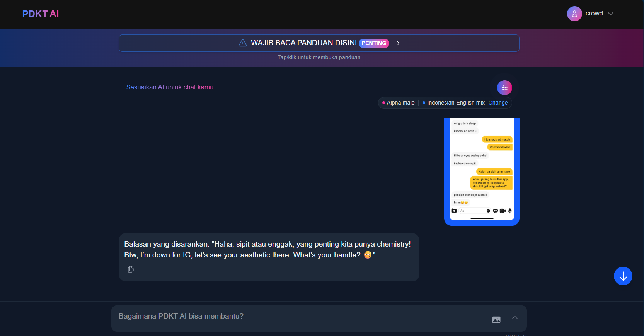Click Sesuaikan AI untuk chat kamu text
The width and height of the screenshot is (644, 336).
coord(170,87)
